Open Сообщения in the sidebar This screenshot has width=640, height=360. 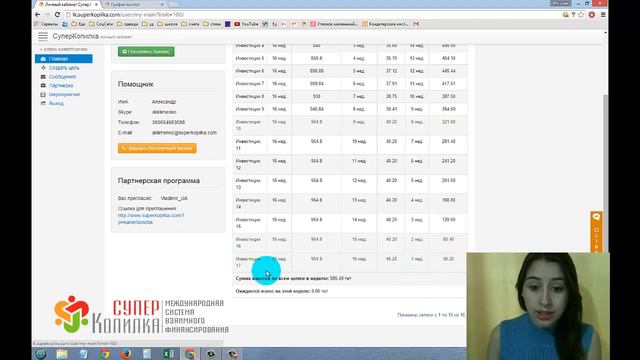[x=62, y=77]
